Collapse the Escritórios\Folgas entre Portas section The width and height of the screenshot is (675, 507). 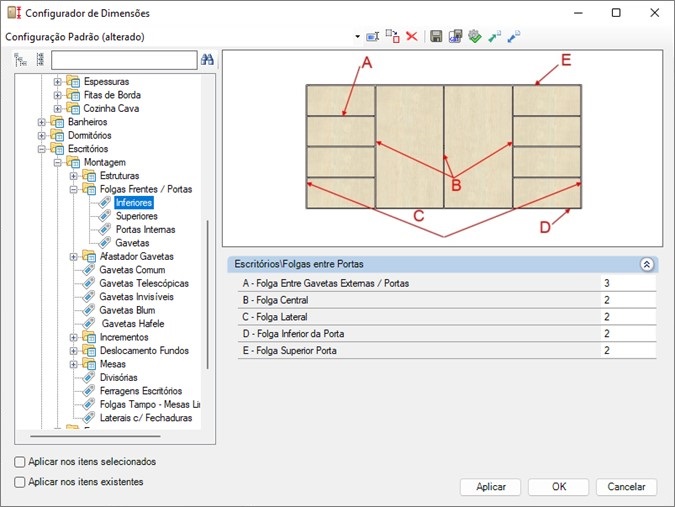pyautogui.click(x=646, y=264)
